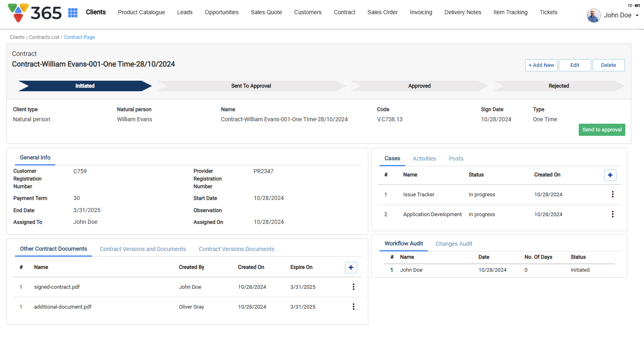Open options for signed-contract.pdf
Viewport: 644px width, 337px height.
353,287
